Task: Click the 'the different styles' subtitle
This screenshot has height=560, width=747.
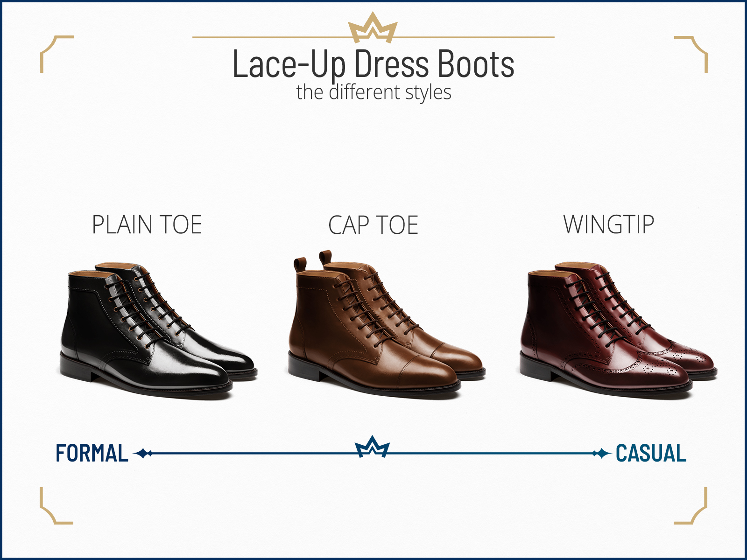Action: click(373, 92)
